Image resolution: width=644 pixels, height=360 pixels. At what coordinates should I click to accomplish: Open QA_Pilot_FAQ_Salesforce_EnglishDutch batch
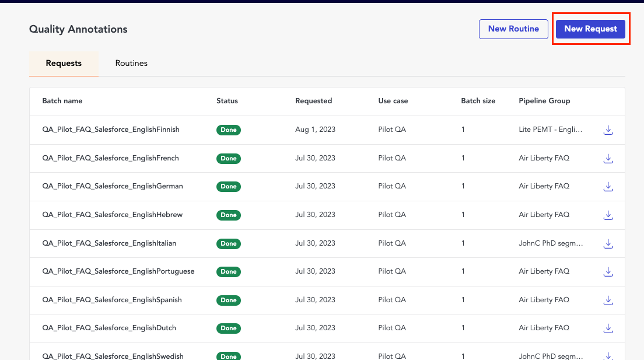[x=109, y=327]
